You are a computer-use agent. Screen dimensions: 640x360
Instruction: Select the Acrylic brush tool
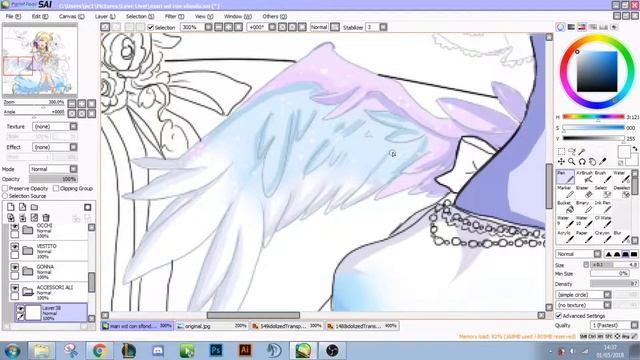click(565, 237)
